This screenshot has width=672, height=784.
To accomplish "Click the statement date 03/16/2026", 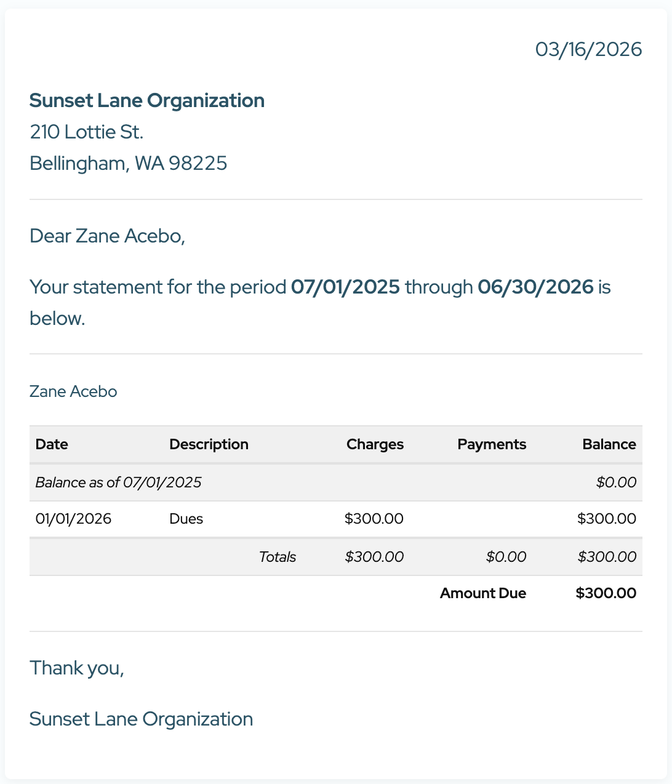I will coord(588,49).
